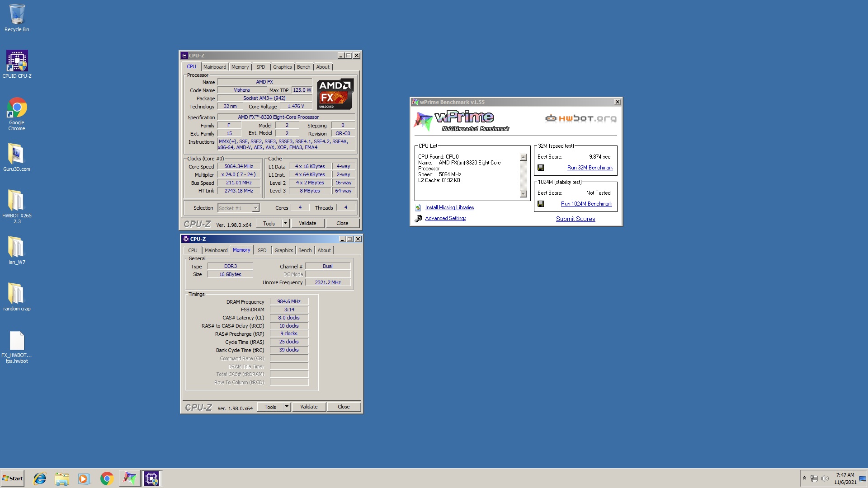
Task: Click the network icon in system tray
Action: tap(814, 479)
